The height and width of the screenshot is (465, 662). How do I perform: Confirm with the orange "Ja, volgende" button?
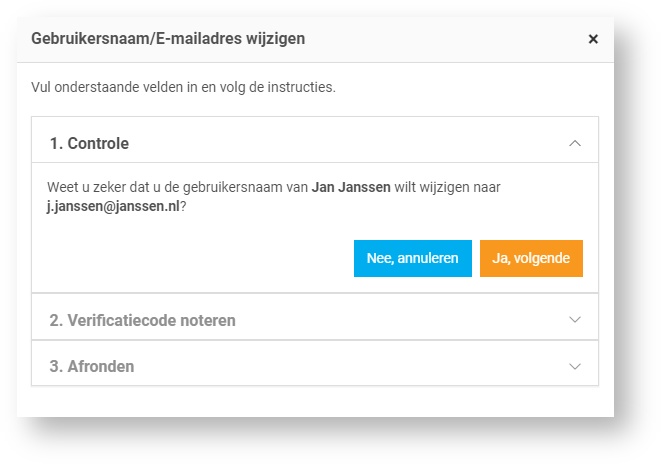531,258
